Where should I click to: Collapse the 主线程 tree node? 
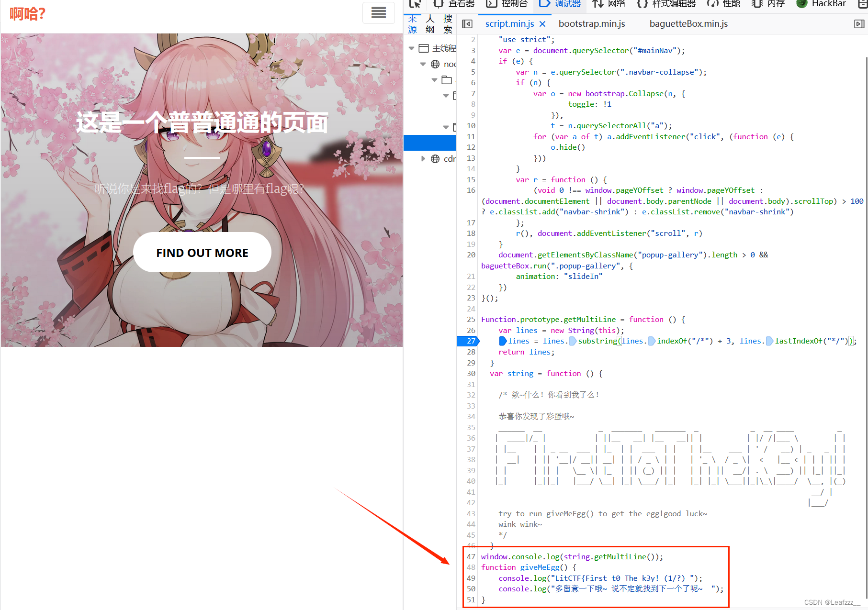click(x=411, y=48)
